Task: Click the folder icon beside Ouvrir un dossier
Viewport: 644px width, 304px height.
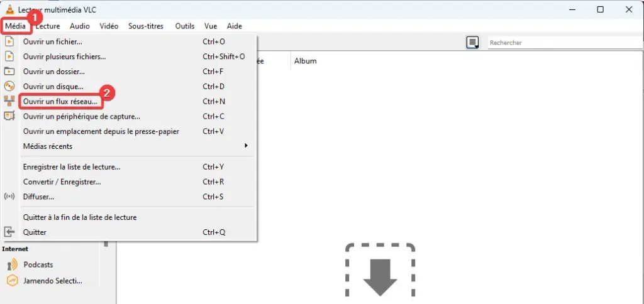Action: click(9, 72)
